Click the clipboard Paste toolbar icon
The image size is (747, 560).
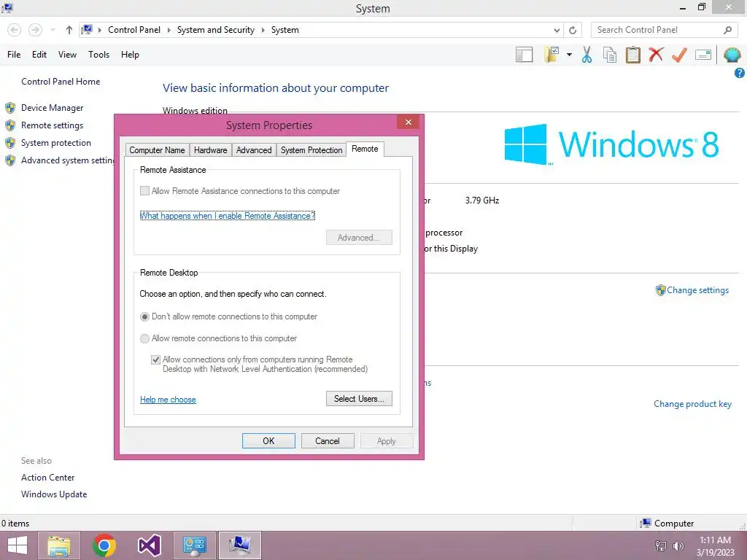tap(632, 55)
